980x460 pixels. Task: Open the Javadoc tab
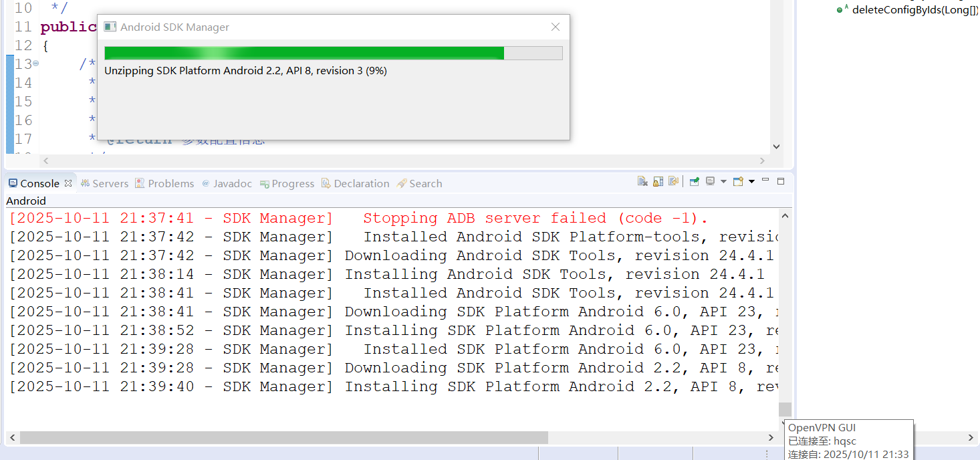pos(227,183)
